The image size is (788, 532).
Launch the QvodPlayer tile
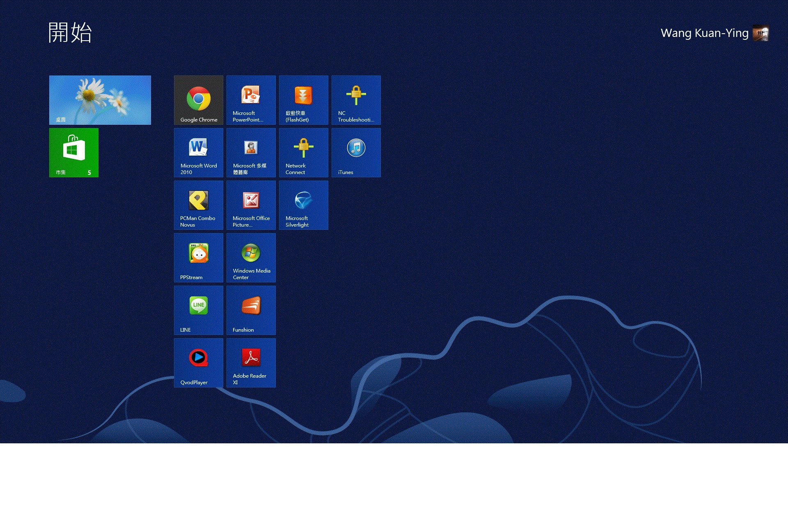[x=199, y=363]
